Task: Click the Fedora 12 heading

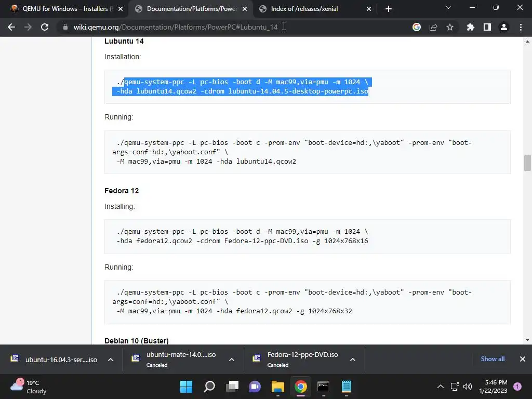Action: 122,191
